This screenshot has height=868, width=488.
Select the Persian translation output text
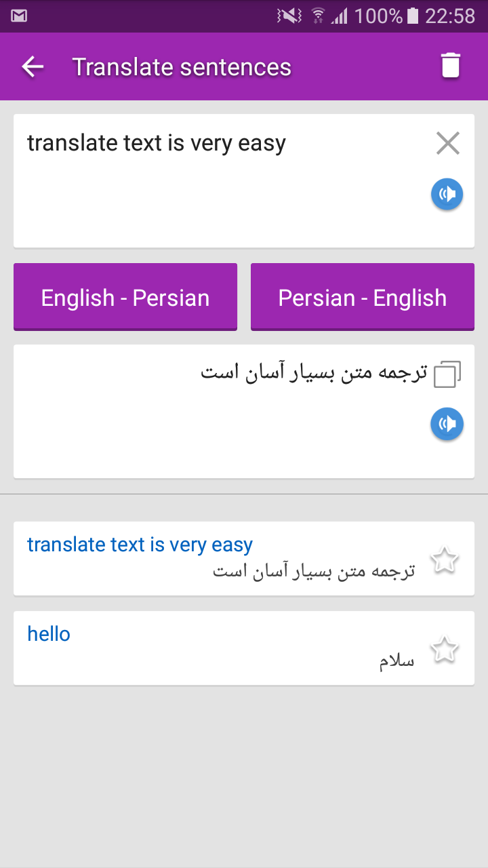[314, 372]
